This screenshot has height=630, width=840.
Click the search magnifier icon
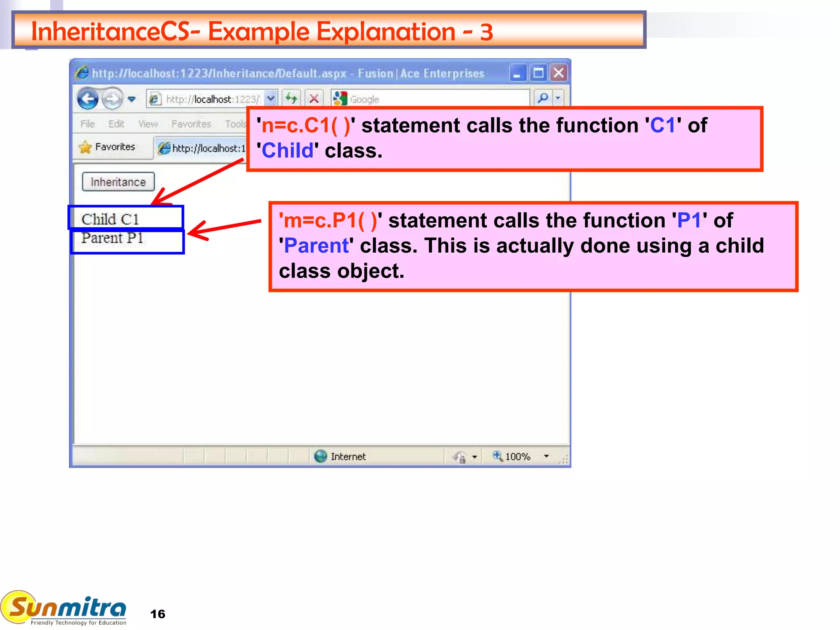pyautogui.click(x=543, y=98)
